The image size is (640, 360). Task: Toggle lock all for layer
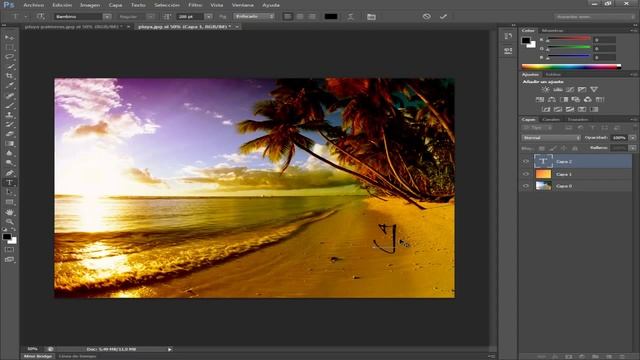pyautogui.click(x=575, y=148)
